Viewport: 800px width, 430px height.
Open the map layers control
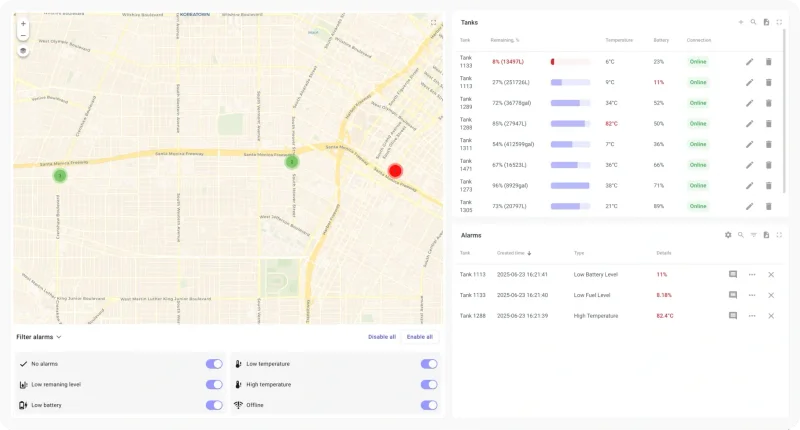click(x=23, y=51)
